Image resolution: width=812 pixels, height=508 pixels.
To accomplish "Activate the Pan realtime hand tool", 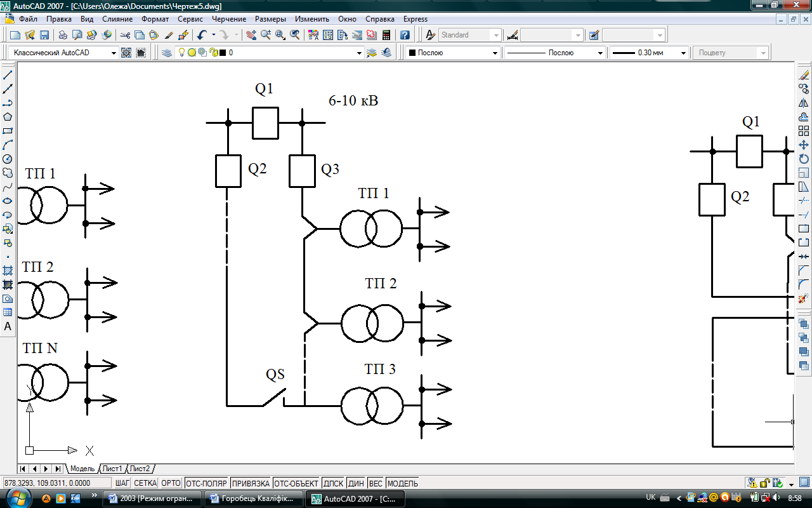I will point(251,35).
